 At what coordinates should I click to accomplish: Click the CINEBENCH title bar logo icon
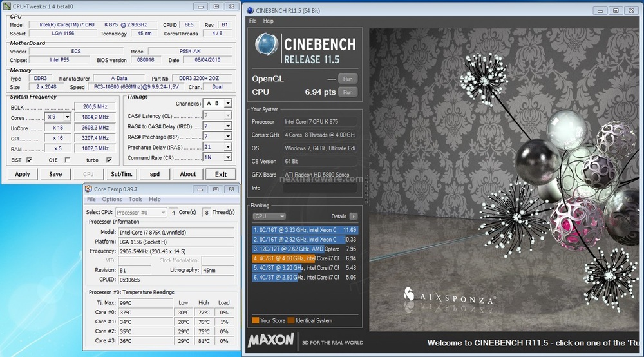(250, 10)
